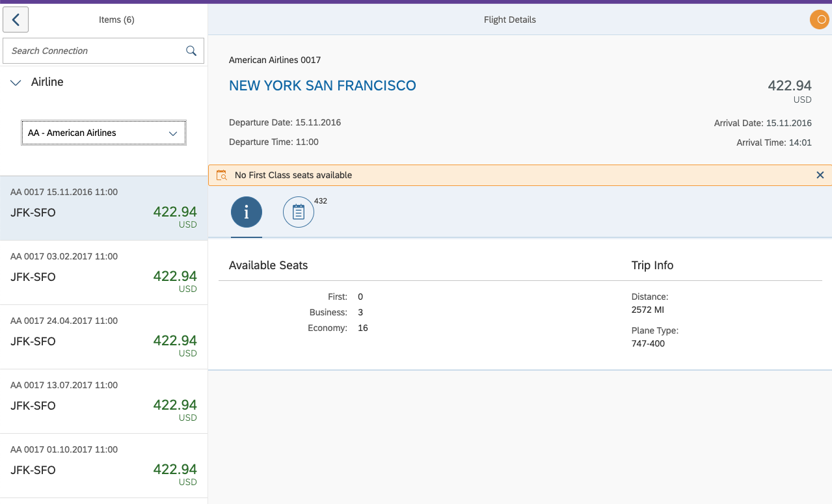832x504 pixels.
Task: Navigate back using the back arrow icon
Action: (15, 19)
